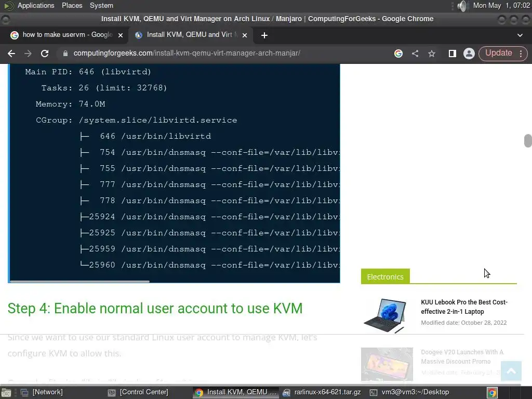Open Google icon in address bar
This screenshot has width=532, height=399.
[x=398, y=54]
